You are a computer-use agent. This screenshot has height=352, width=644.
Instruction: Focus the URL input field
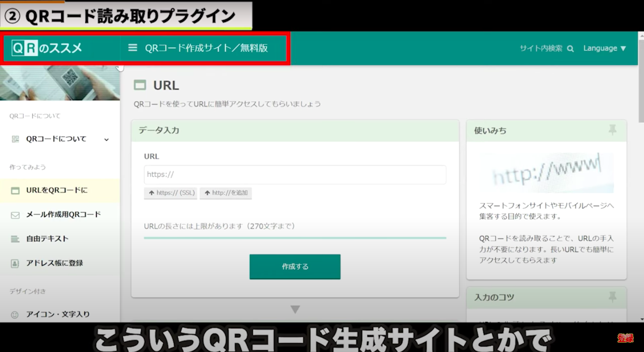295,175
